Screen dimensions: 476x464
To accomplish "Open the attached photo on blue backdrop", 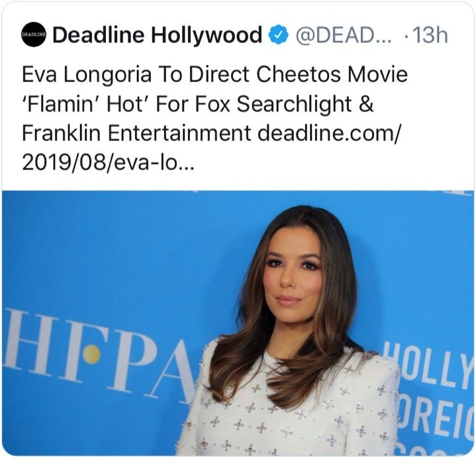I will (x=238, y=323).
